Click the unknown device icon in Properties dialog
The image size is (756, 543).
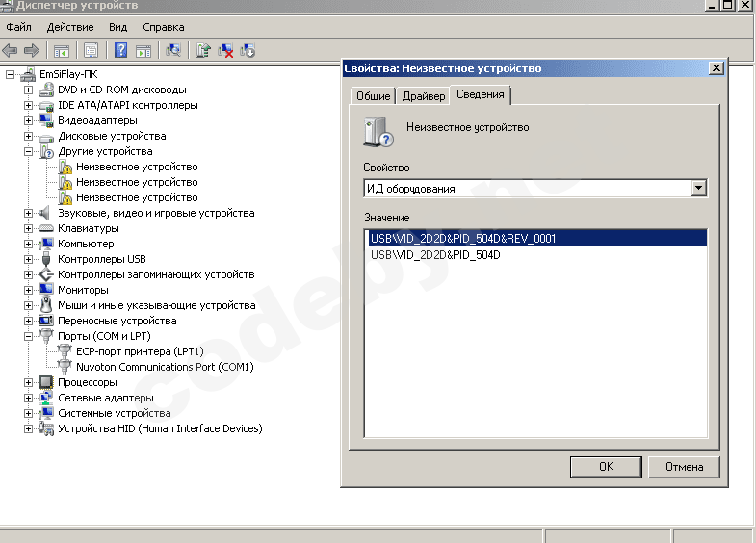point(378,132)
